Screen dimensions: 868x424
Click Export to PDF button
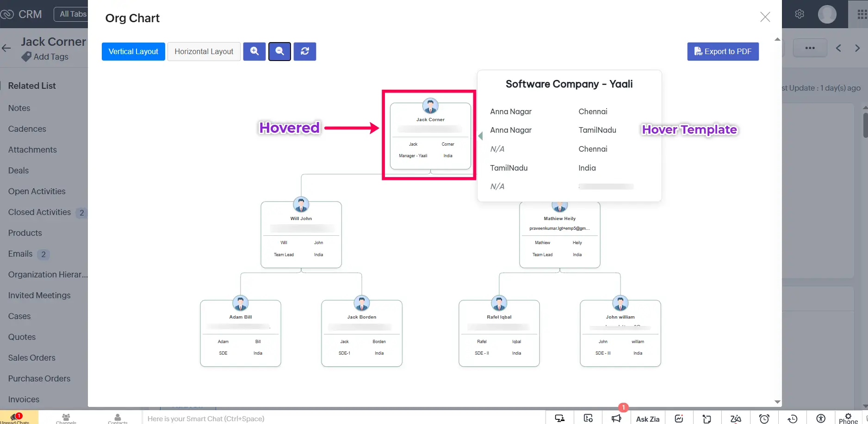[723, 51]
